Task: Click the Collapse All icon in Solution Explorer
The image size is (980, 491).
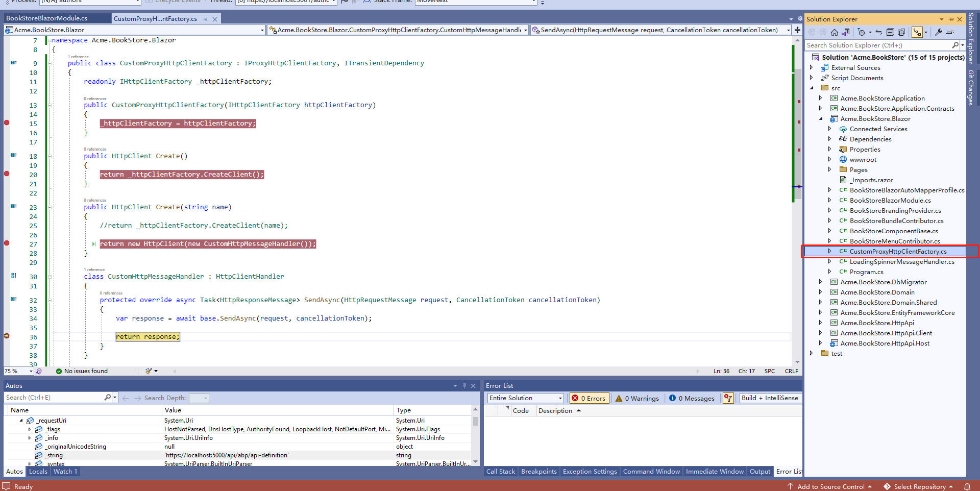Action: pyautogui.click(x=891, y=32)
